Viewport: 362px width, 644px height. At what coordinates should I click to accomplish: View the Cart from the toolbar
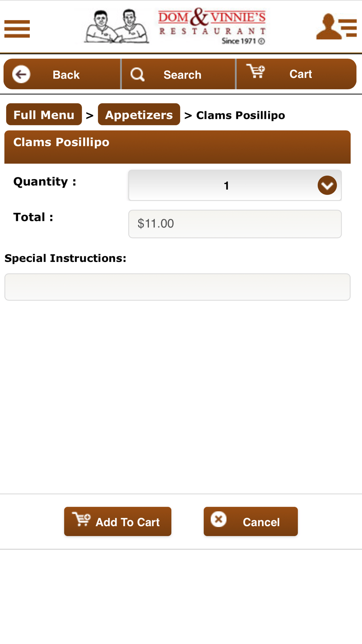click(296, 74)
